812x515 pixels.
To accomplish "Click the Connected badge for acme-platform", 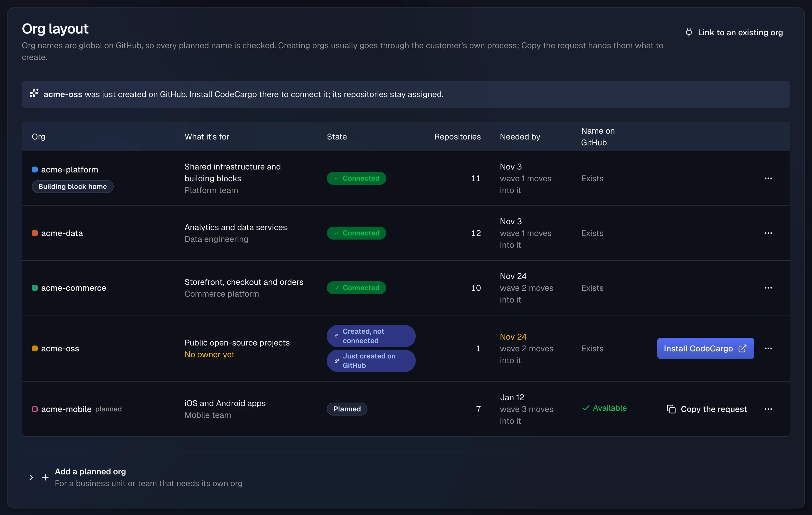I will pos(356,178).
